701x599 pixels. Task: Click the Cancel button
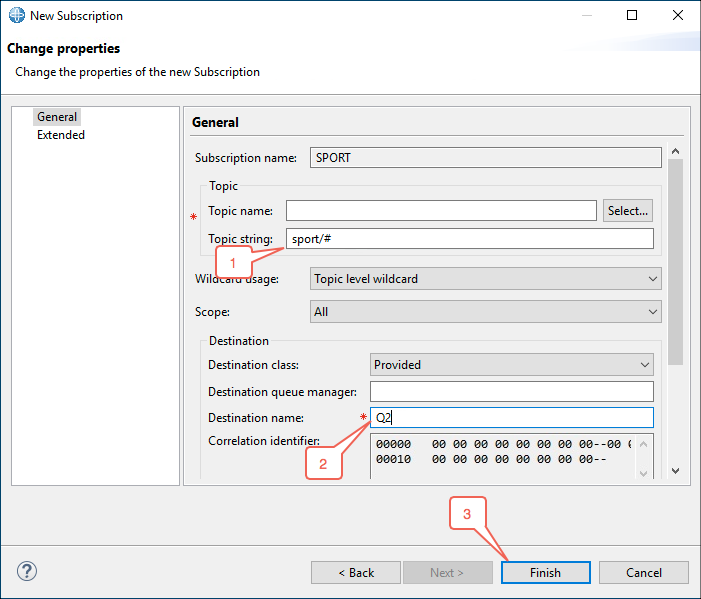coord(643,573)
